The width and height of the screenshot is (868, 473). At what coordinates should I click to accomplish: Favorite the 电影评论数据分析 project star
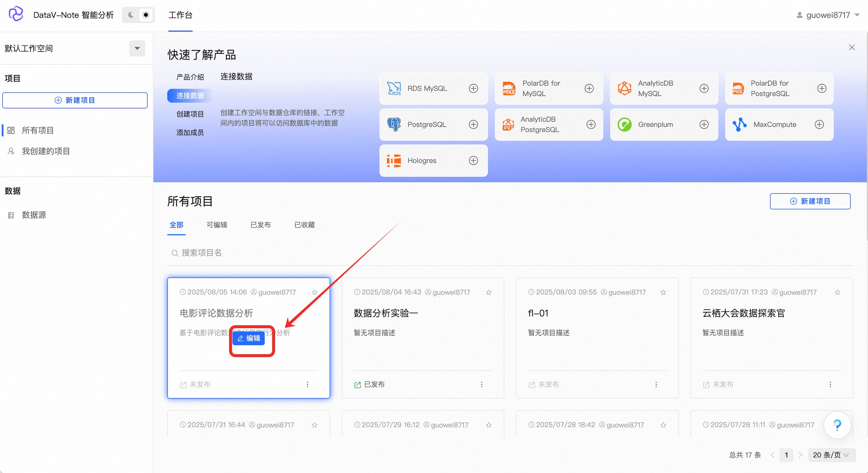[x=314, y=292]
